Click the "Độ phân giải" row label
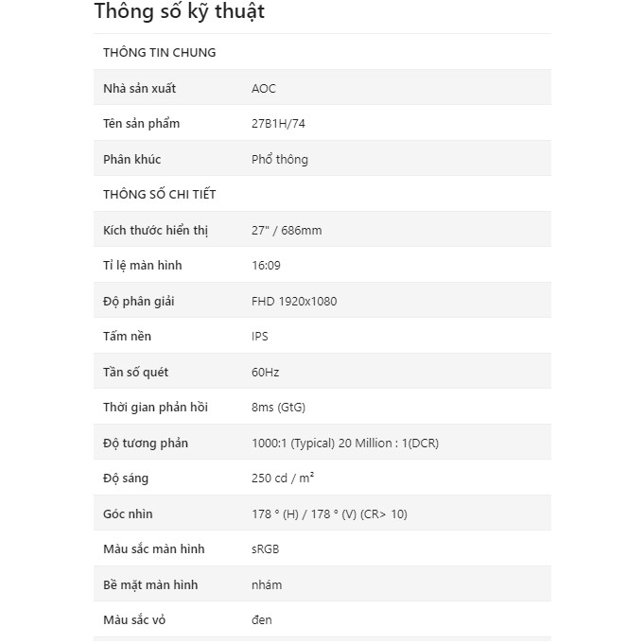644x644 pixels. tap(138, 301)
